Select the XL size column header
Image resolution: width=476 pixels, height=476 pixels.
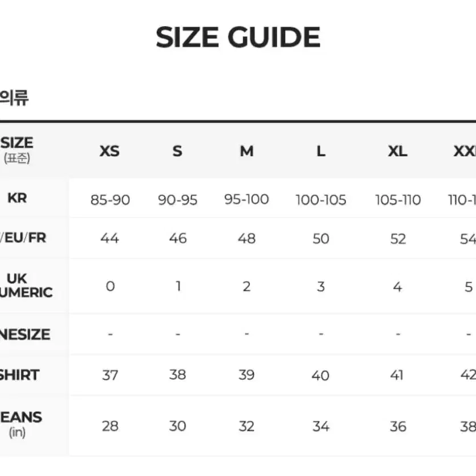[x=398, y=151]
